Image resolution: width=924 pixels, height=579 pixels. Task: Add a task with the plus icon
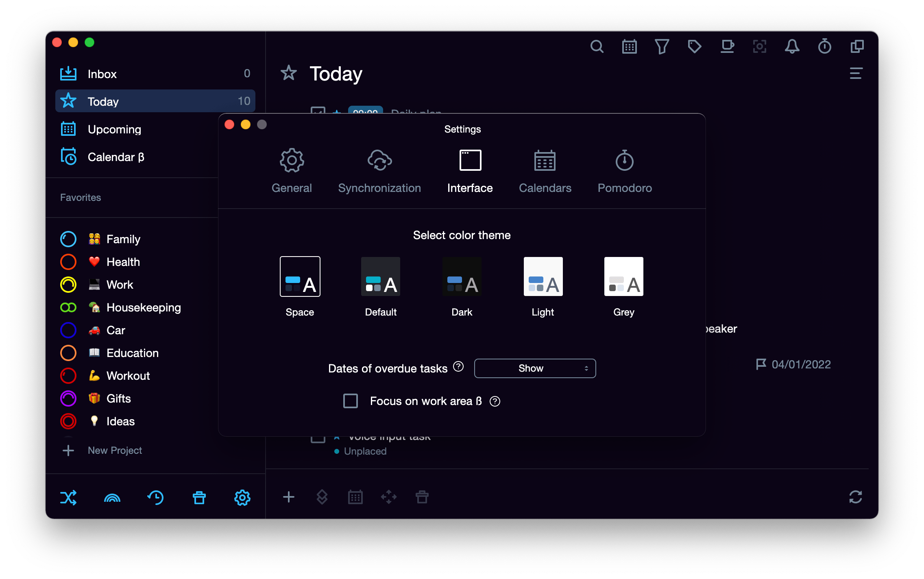point(289,497)
